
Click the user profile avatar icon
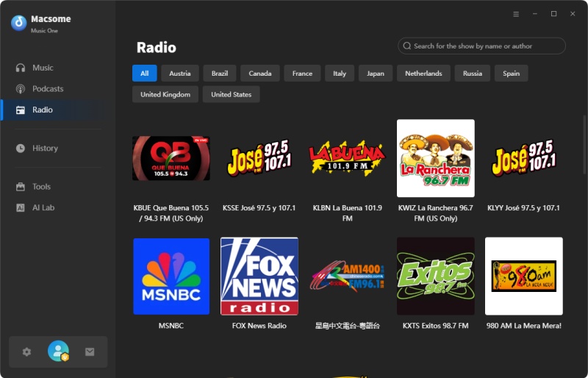[x=58, y=352]
